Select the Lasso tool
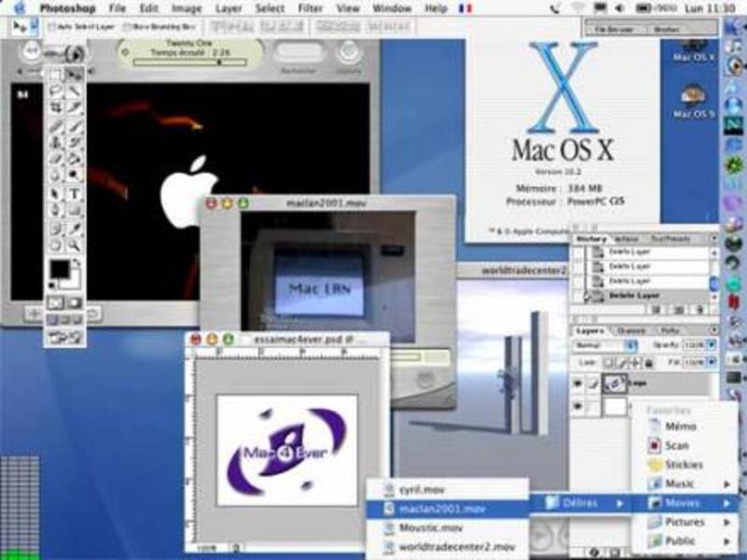 56,91
